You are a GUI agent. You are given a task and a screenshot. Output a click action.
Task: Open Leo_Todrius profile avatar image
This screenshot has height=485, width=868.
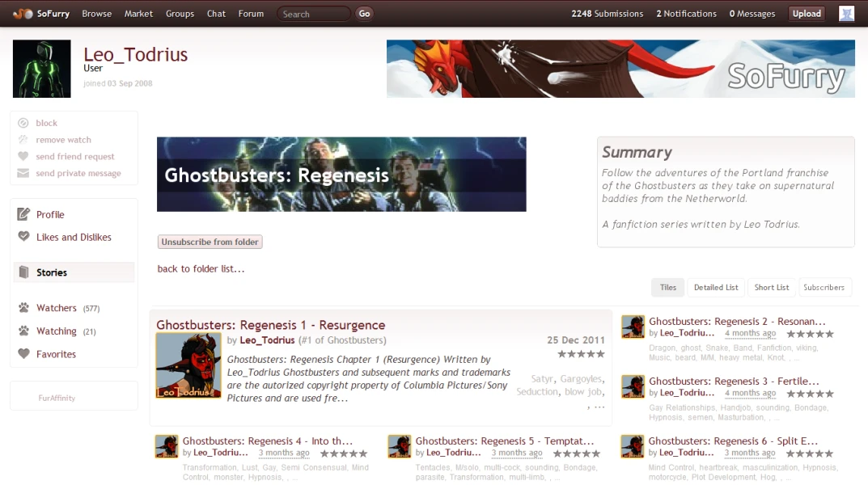(42, 69)
